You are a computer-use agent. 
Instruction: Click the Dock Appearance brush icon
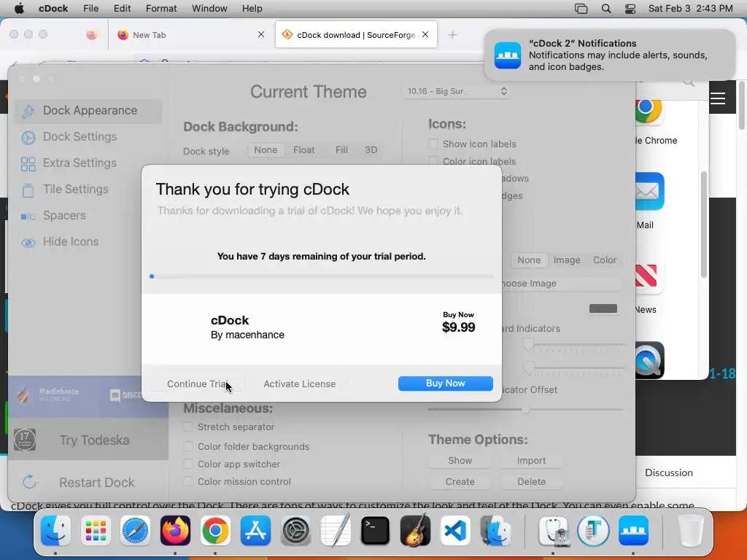click(28, 111)
